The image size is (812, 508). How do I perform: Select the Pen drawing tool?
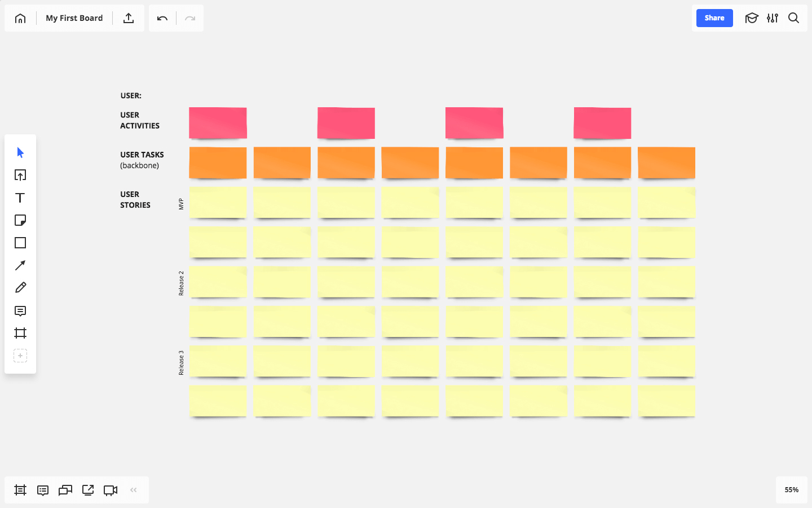[x=20, y=288]
